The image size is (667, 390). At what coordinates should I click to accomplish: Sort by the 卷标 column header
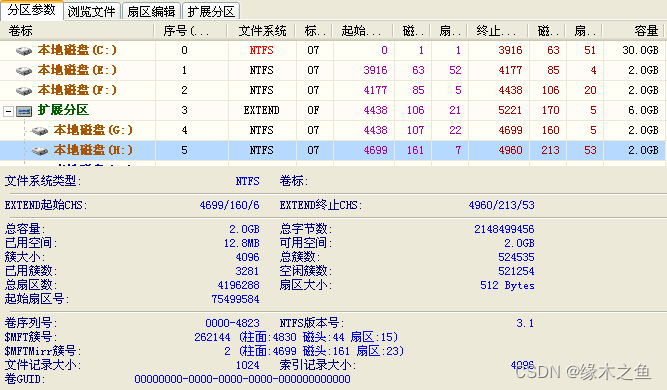coord(77,31)
